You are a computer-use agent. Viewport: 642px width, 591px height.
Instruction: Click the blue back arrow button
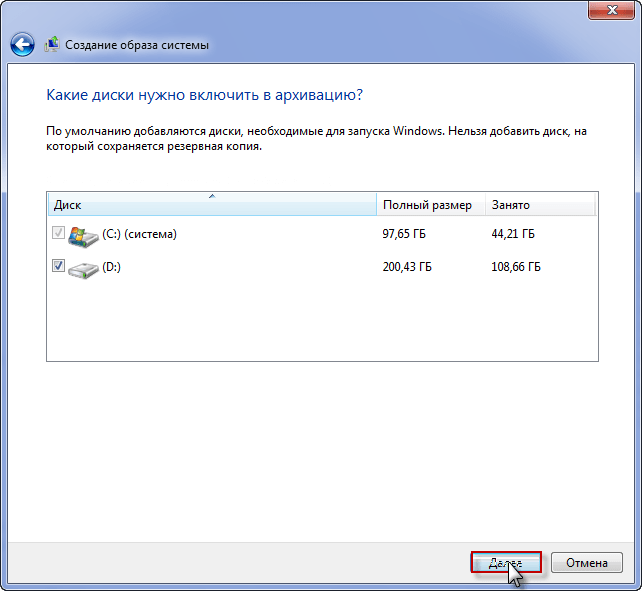(x=22, y=44)
